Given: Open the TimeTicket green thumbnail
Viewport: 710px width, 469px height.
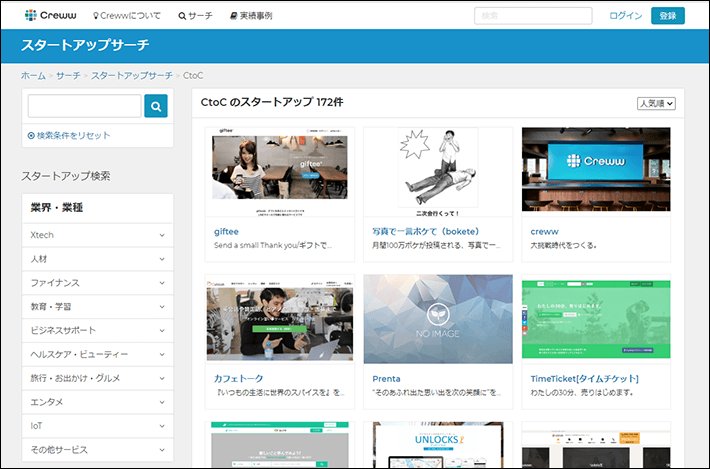Looking at the screenshot, I should pyautogui.click(x=596, y=319).
